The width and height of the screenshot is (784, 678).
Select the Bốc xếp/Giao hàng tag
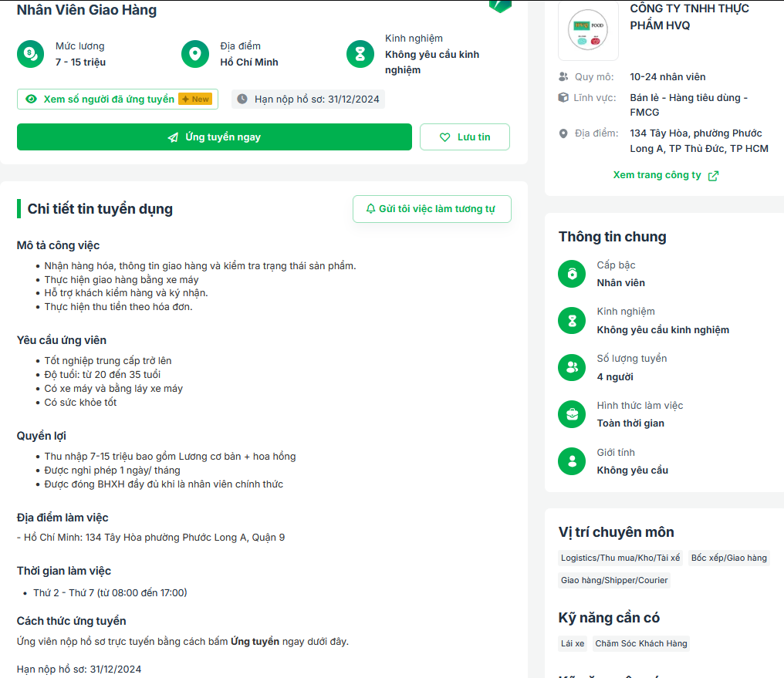[728, 558]
